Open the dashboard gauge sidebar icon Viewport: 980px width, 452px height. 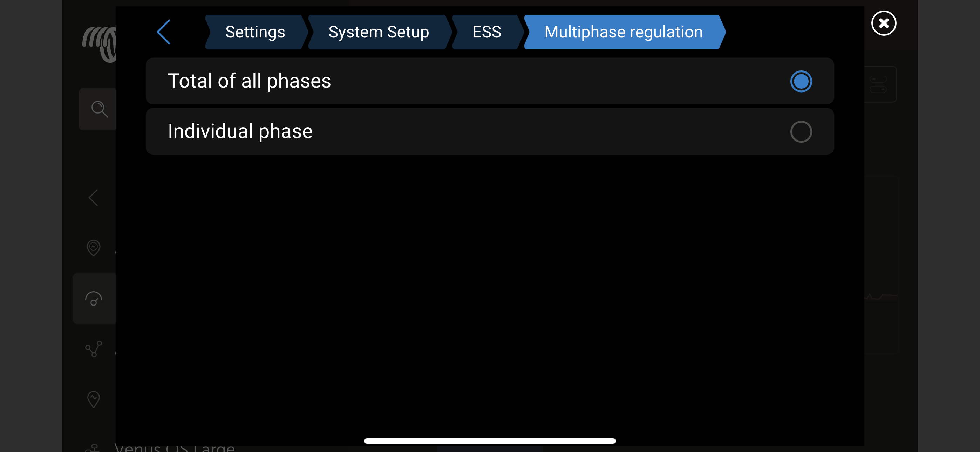[94, 299]
